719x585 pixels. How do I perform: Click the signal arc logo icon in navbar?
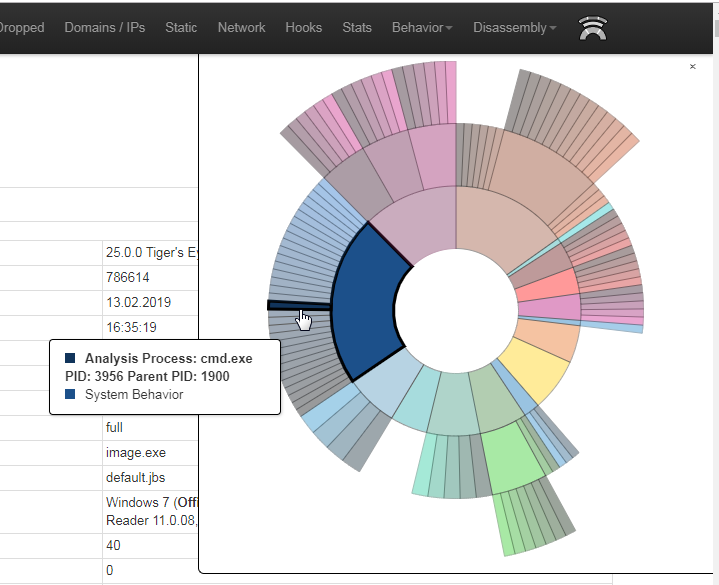coord(593,28)
